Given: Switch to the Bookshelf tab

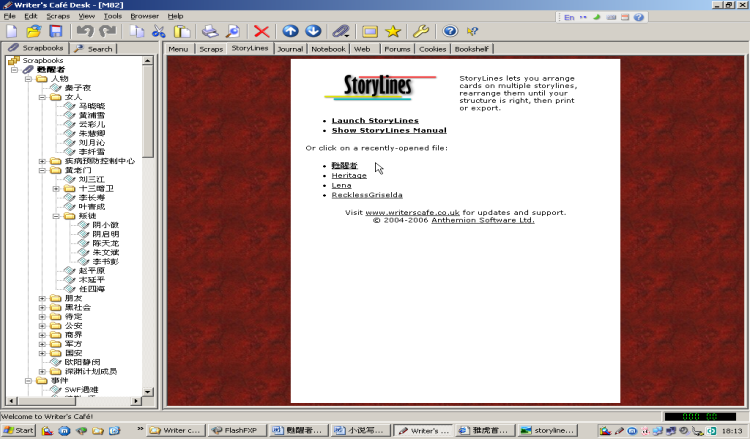Looking at the screenshot, I should tap(472, 49).
